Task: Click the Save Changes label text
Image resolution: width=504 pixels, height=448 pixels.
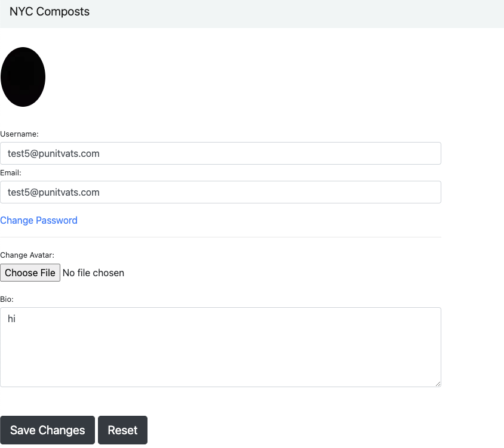Action: [x=47, y=430]
